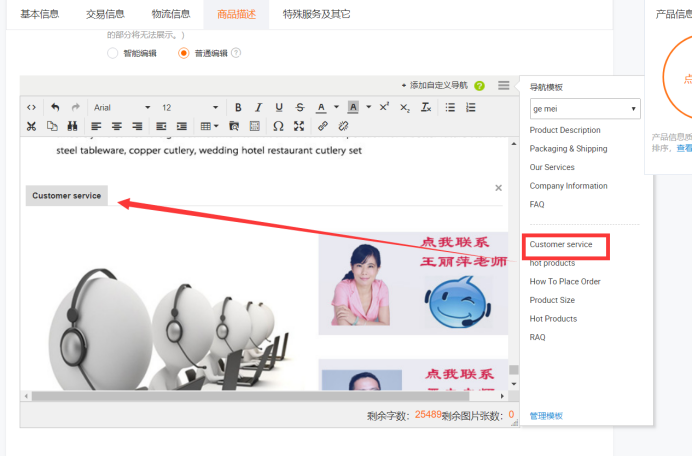Open the insert table dropdown
Image resolution: width=692 pixels, height=457 pixels.
(210, 127)
